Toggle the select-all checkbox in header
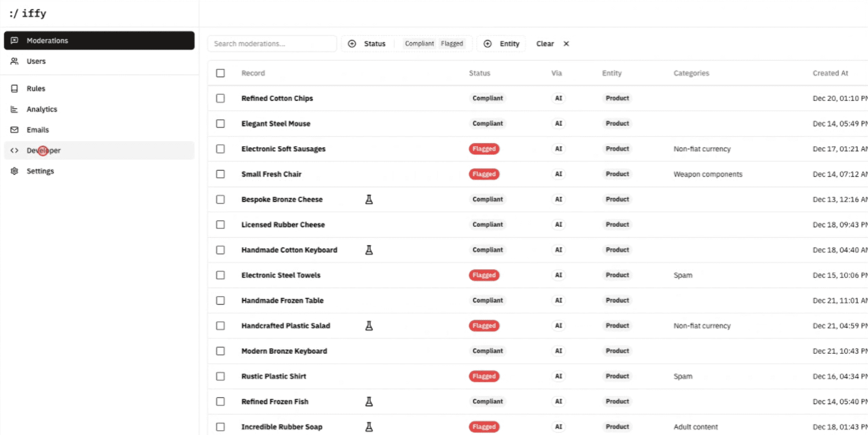Viewport: 868px width, 435px height. pyautogui.click(x=220, y=73)
